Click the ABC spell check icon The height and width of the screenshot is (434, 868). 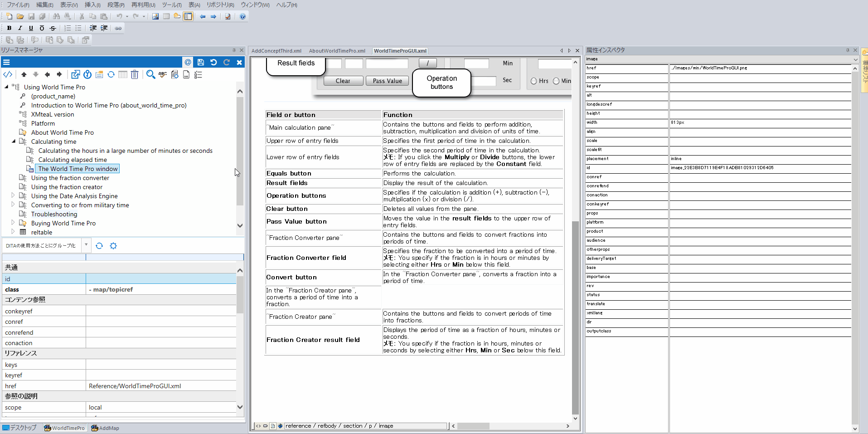163,74
